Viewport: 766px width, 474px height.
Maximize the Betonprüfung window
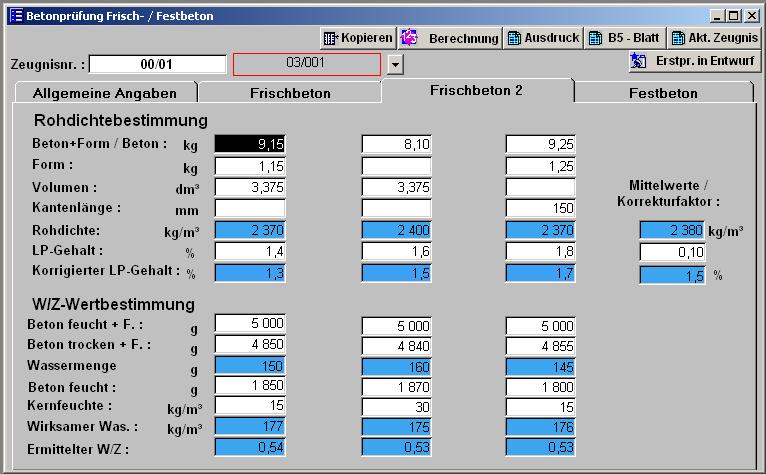click(x=735, y=16)
